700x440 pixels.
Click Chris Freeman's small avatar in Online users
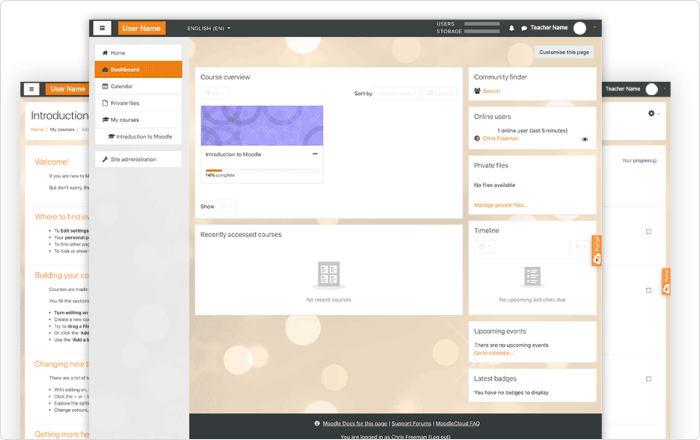477,138
